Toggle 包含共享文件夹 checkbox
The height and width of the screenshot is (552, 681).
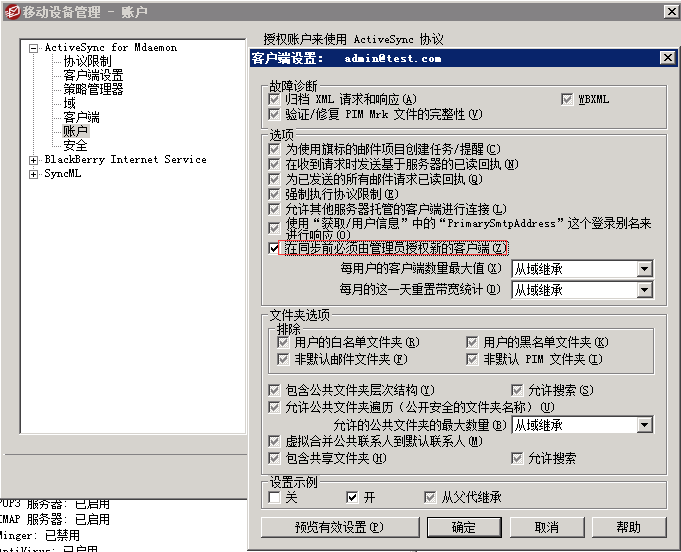(x=274, y=458)
